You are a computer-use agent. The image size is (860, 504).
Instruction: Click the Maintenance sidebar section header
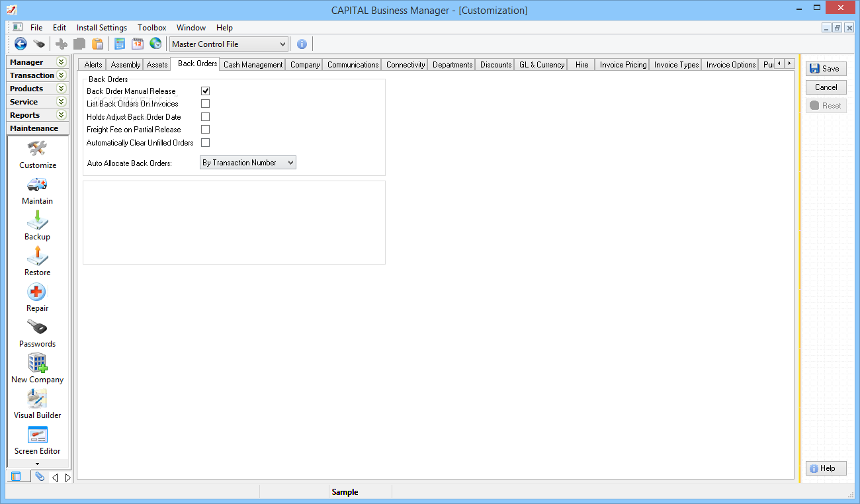click(x=38, y=128)
